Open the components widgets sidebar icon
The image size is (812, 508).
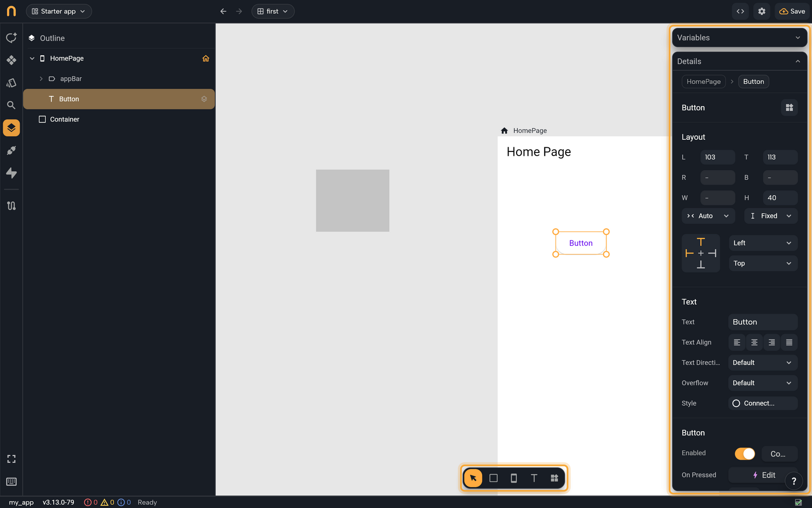point(11,60)
